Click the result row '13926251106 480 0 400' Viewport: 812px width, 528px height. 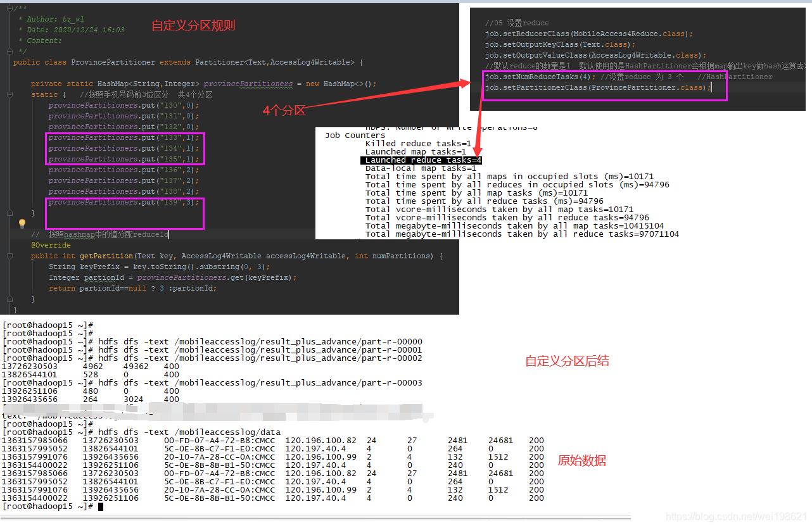(x=91, y=391)
